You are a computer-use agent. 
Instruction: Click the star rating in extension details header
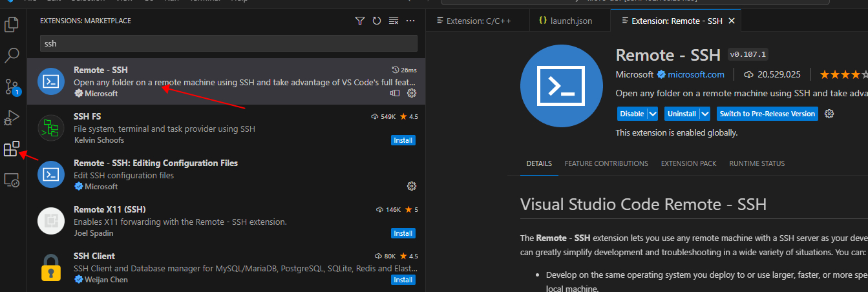tap(843, 74)
